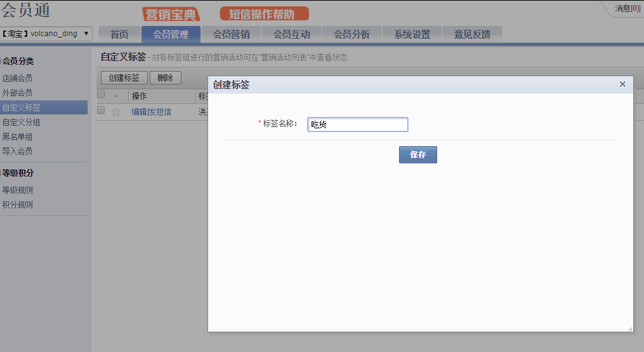Click the 发短信 link
644x352 pixels.
[x=160, y=112]
